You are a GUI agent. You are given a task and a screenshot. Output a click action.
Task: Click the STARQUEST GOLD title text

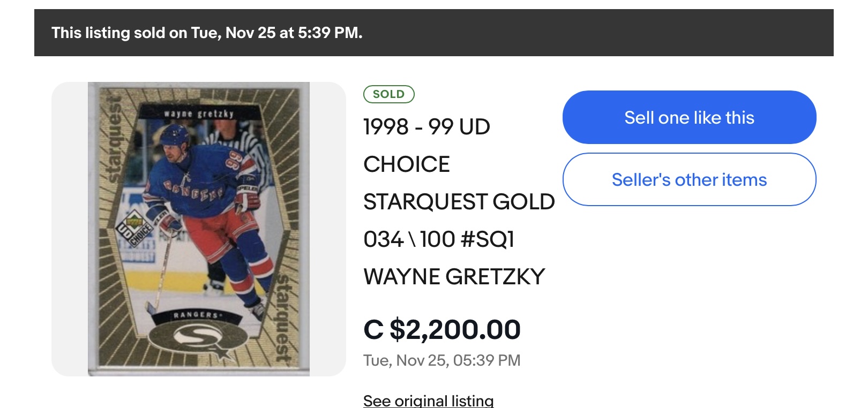pyautogui.click(x=459, y=202)
